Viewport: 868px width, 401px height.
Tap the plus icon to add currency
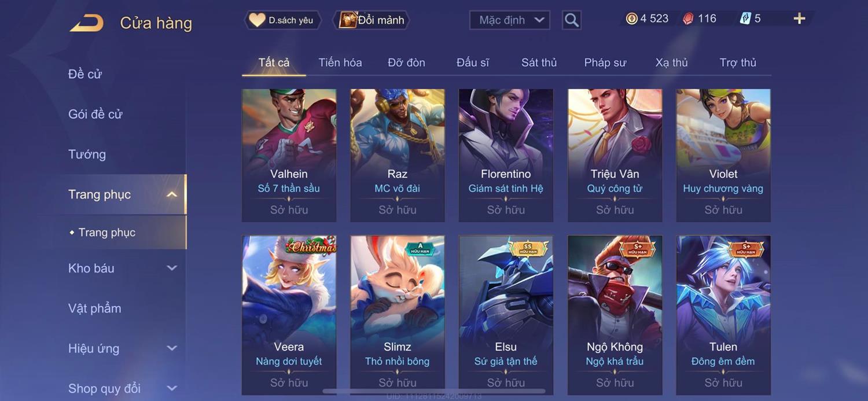[799, 19]
